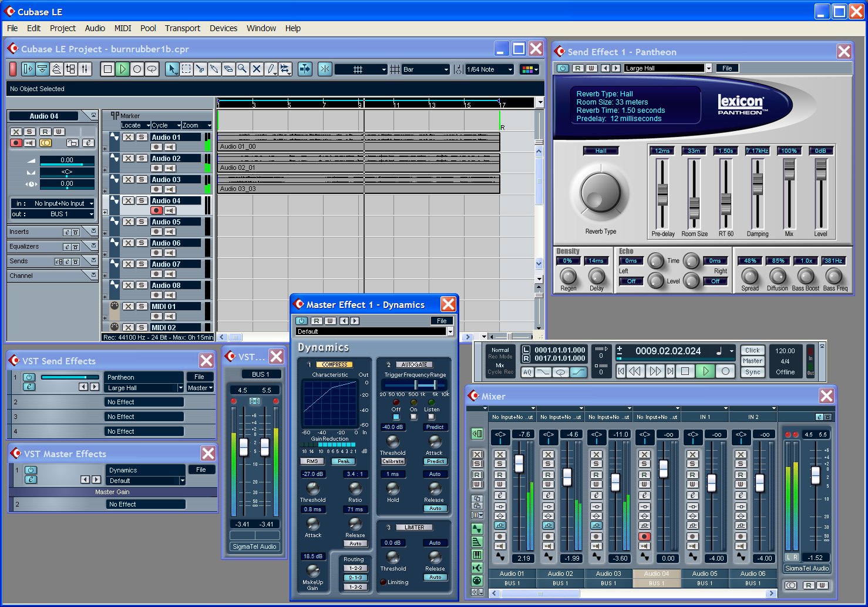Select the Erase tool
Viewport: 868px width, 607px height.
[228, 69]
